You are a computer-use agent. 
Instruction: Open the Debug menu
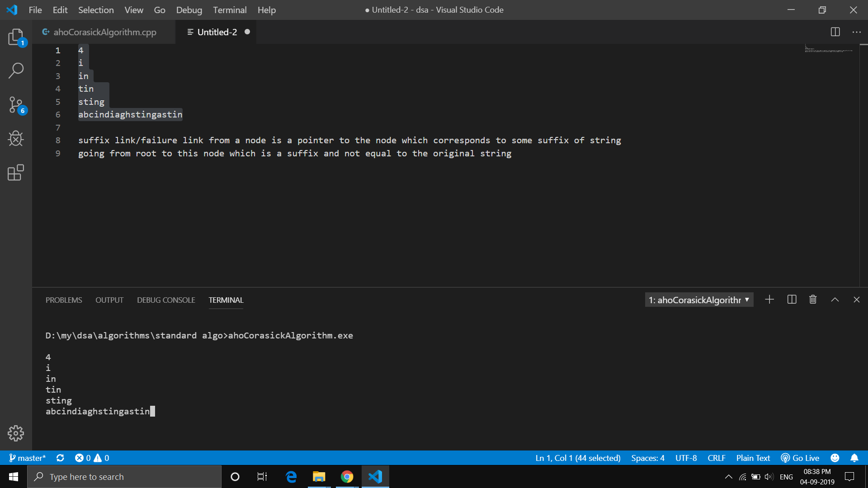point(189,9)
